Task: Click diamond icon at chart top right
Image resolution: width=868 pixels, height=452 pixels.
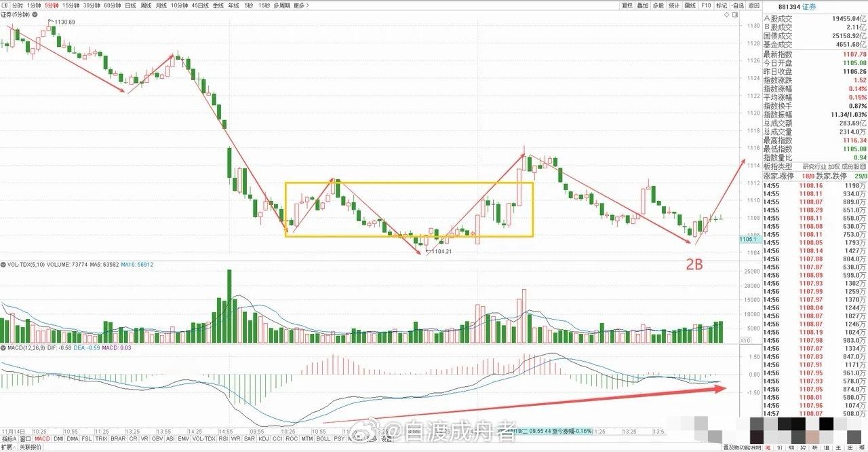Action: click(x=727, y=15)
